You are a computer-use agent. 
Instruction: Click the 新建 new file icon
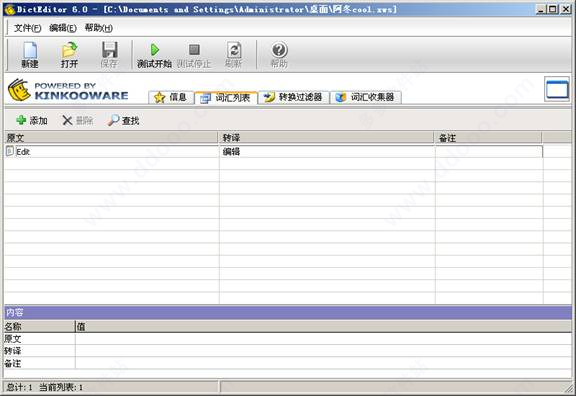coord(30,55)
